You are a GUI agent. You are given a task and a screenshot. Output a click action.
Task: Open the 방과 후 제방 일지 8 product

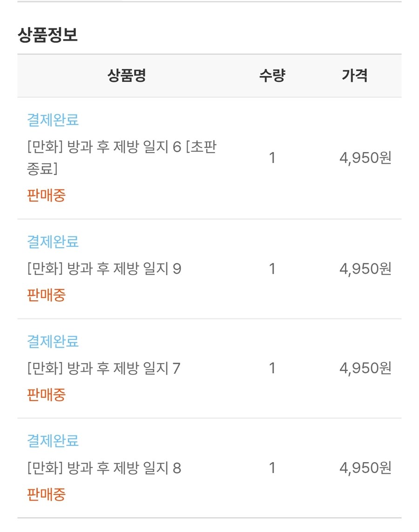104,468
